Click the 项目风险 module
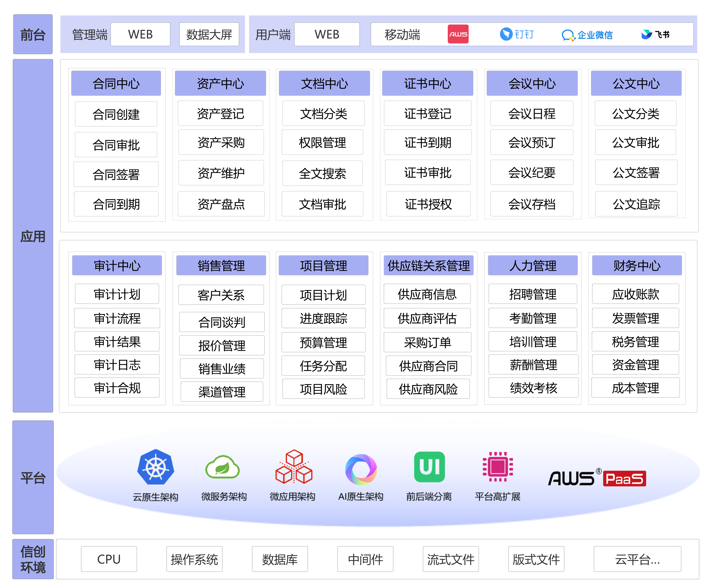 click(x=323, y=389)
